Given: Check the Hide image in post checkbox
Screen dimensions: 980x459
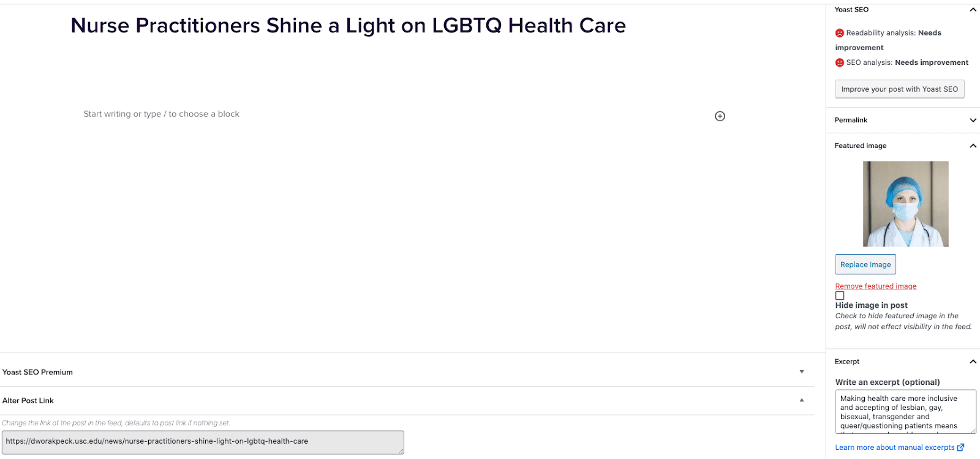Looking at the screenshot, I should coord(840,296).
